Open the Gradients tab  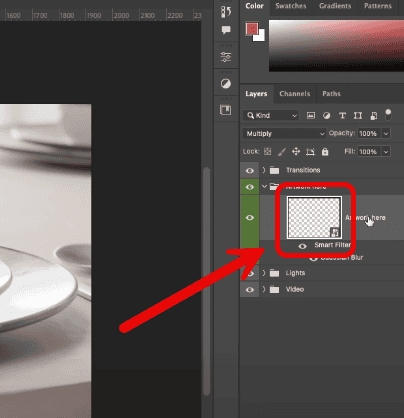tap(335, 6)
